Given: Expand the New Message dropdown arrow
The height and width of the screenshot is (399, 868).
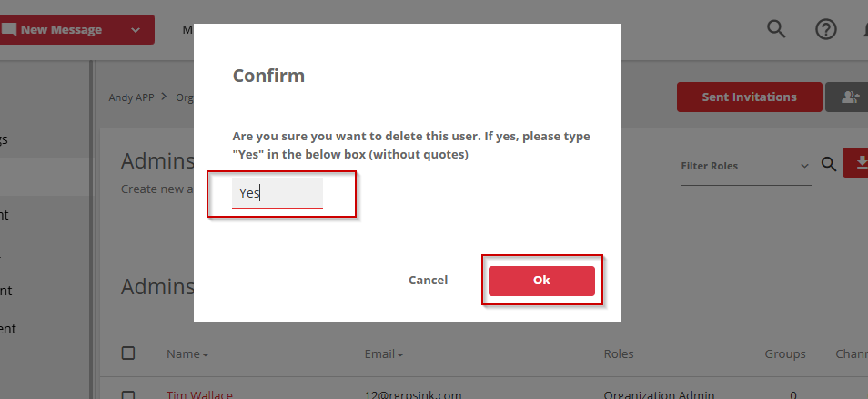Looking at the screenshot, I should [x=136, y=30].
